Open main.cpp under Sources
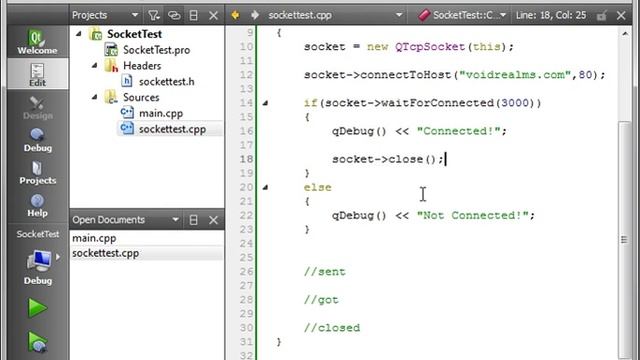 [x=161, y=113]
